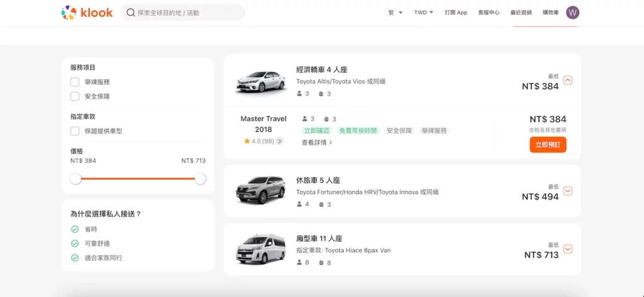Open 客服中心 help center
This screenshot has width=644, height=297.
click(489, 13)
